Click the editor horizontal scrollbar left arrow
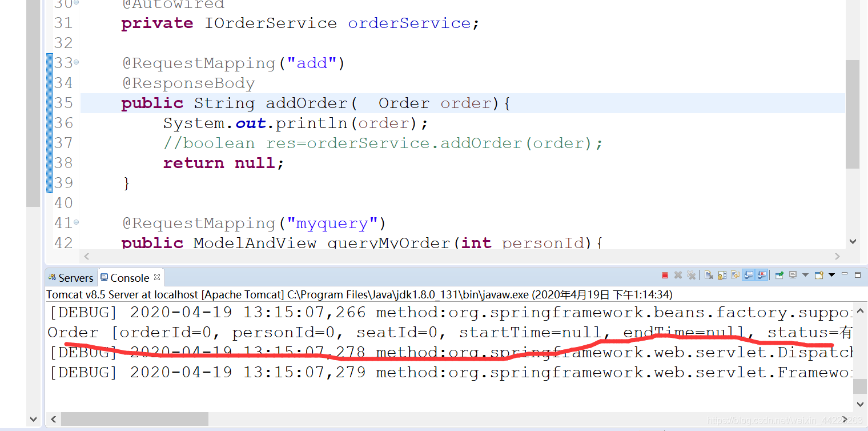The width and height of the screenshot is (868, 431). tap(87, 256)
